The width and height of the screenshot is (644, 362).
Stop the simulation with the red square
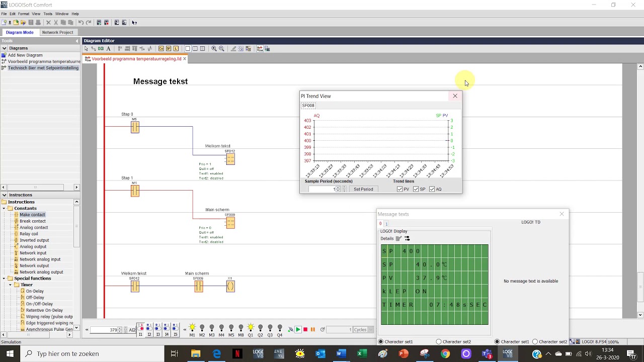pos(305,330)
